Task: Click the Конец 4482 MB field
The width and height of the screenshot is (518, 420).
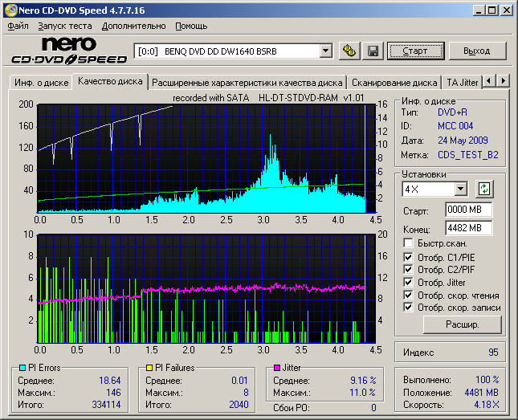Action: [468, 228]
